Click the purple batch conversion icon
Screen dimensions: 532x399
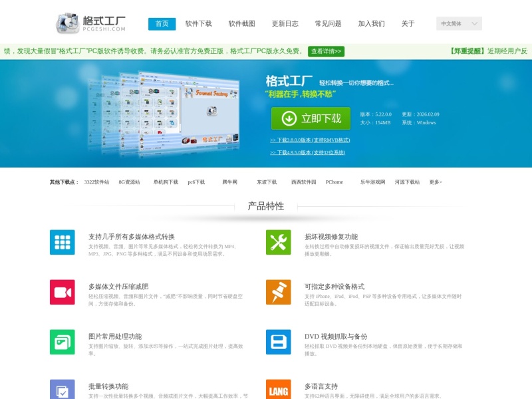click(63, 389)
